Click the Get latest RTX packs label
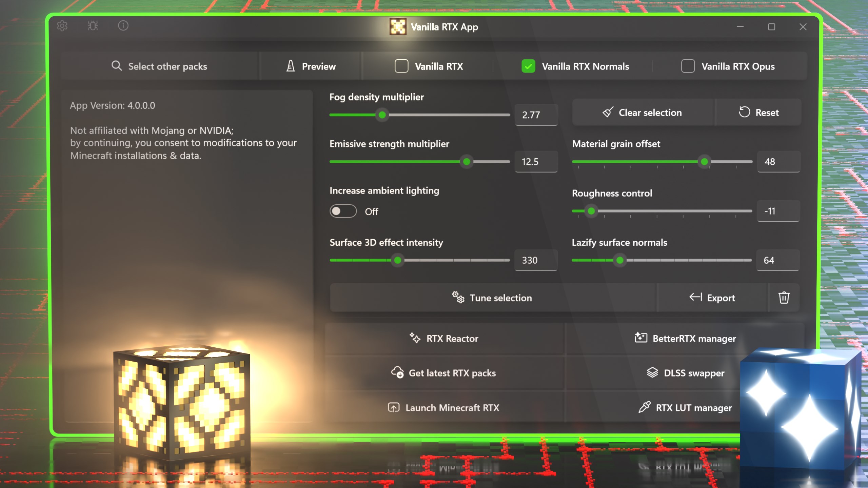The width and height of the screenshot is (868, 488). coord(452,373)
